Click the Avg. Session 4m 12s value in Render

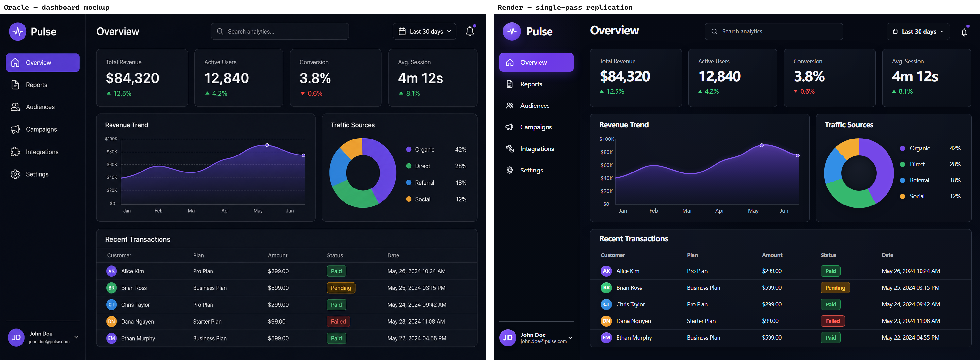tap(915, 76)
